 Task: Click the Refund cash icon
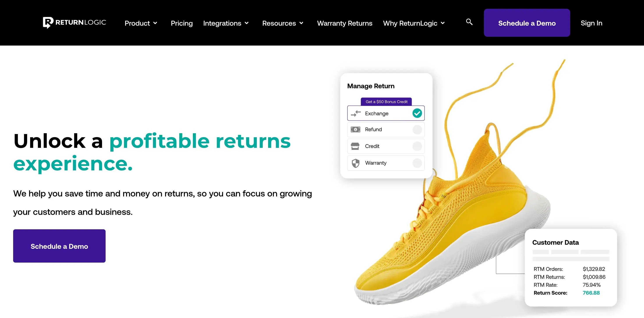[355, 129]
